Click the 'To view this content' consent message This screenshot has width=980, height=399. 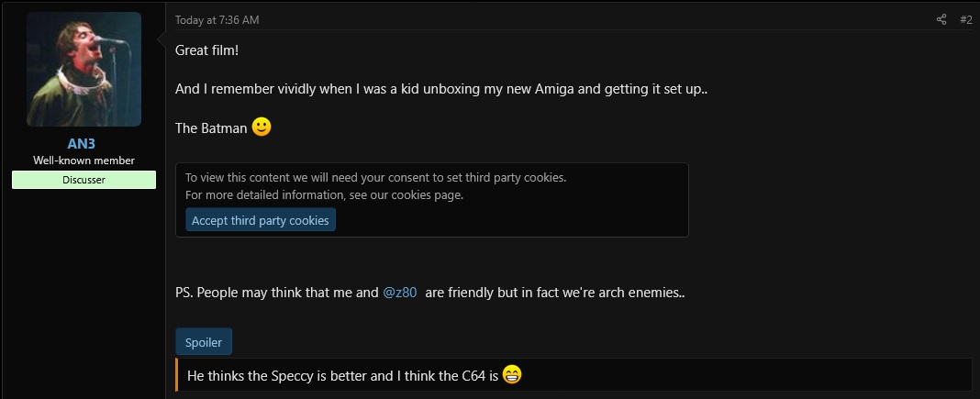tap(375, 178)
